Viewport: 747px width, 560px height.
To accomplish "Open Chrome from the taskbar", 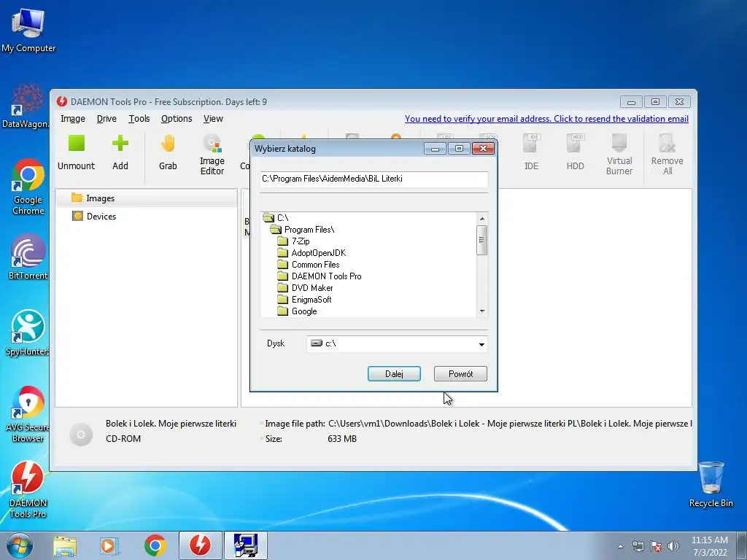I will [155, 546].
